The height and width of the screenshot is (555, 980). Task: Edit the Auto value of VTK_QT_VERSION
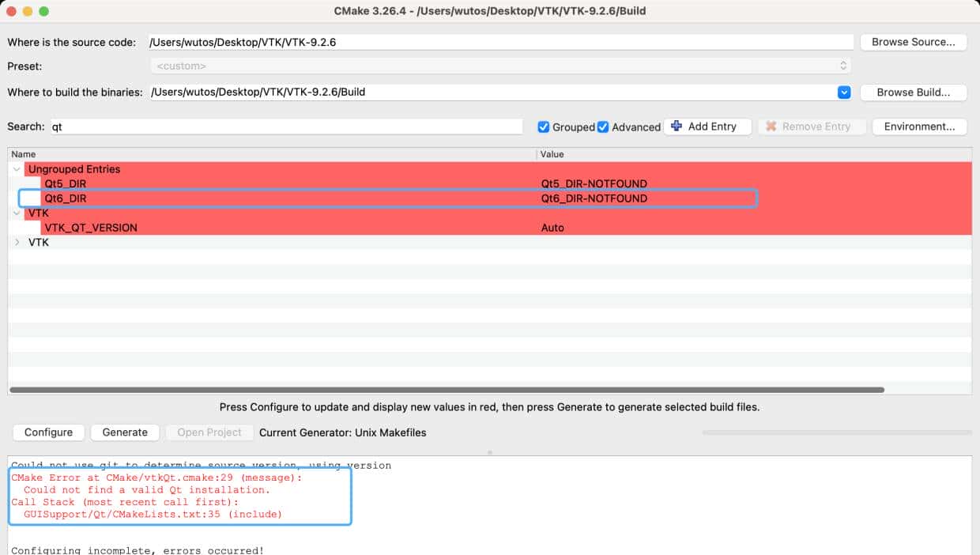click(552, 228)
